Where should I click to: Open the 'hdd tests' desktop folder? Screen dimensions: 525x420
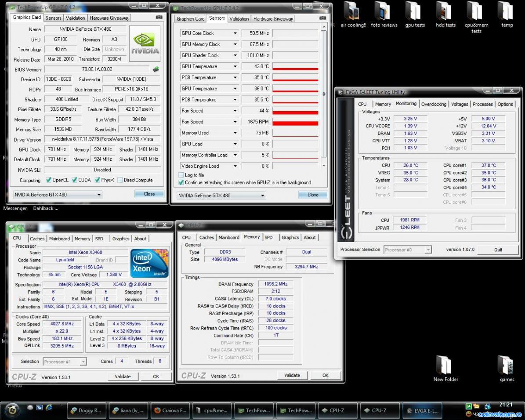click(445, 14)
